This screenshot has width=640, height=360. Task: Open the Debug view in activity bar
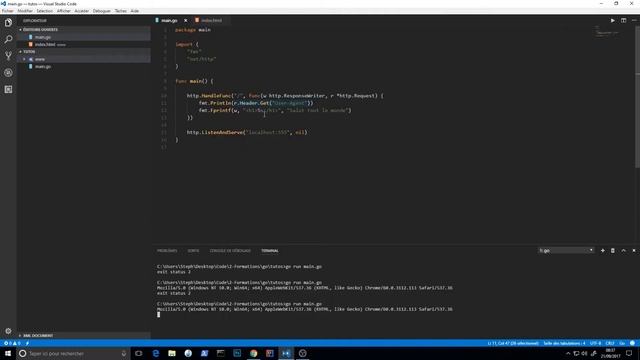(8, 73)
